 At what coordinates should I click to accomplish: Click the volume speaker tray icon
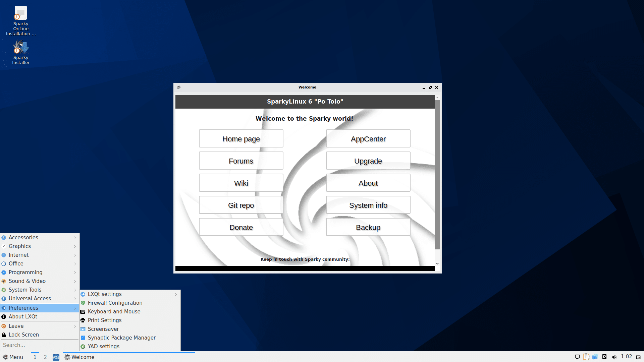[x=614, y=357]
